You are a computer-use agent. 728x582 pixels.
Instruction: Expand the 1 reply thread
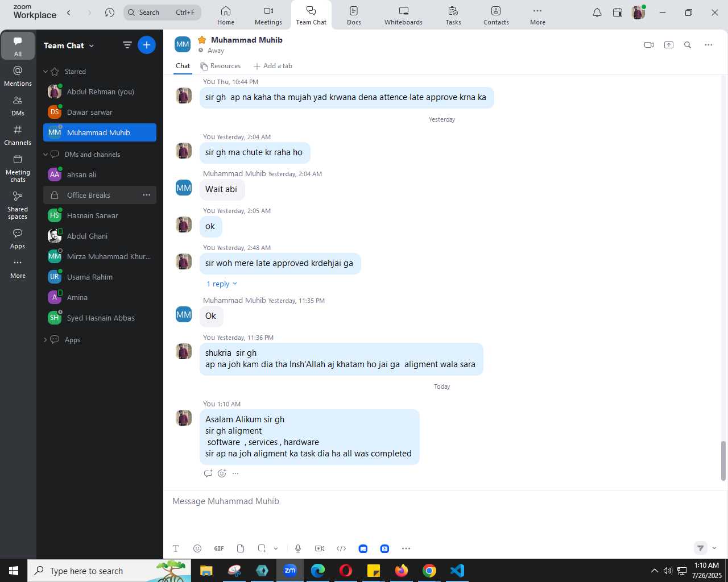(x=222, y=284)
